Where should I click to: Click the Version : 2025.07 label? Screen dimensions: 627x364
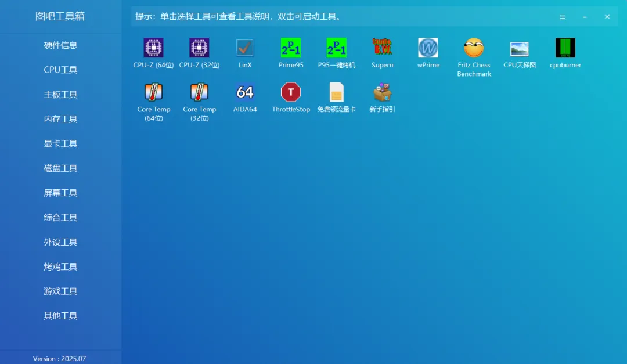coord(59,358)
